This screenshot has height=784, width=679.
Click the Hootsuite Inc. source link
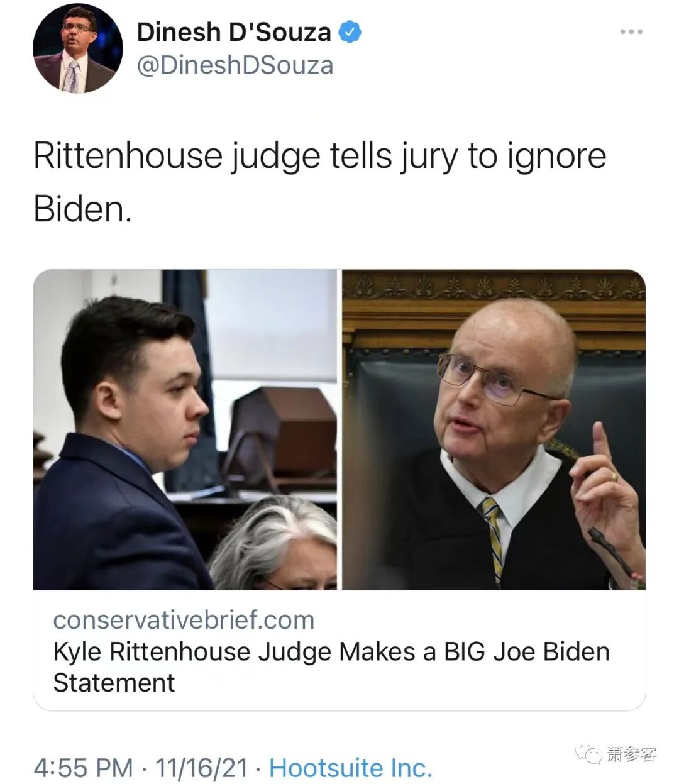pos(351,768)
